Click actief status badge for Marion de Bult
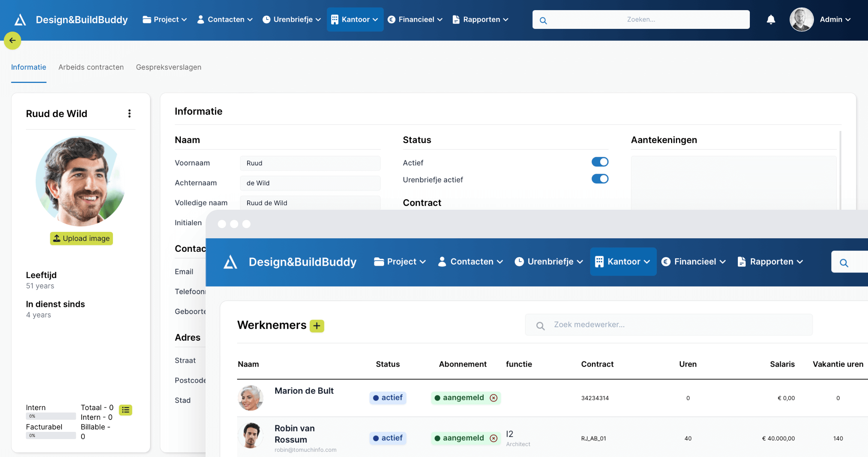868x457 pixels. [x=388, y=398]
